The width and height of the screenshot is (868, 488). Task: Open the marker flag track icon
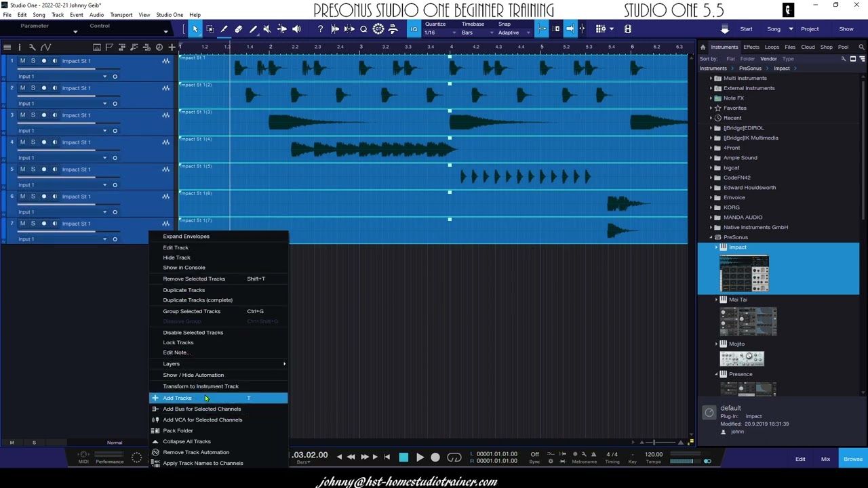[x=109, y=47]
